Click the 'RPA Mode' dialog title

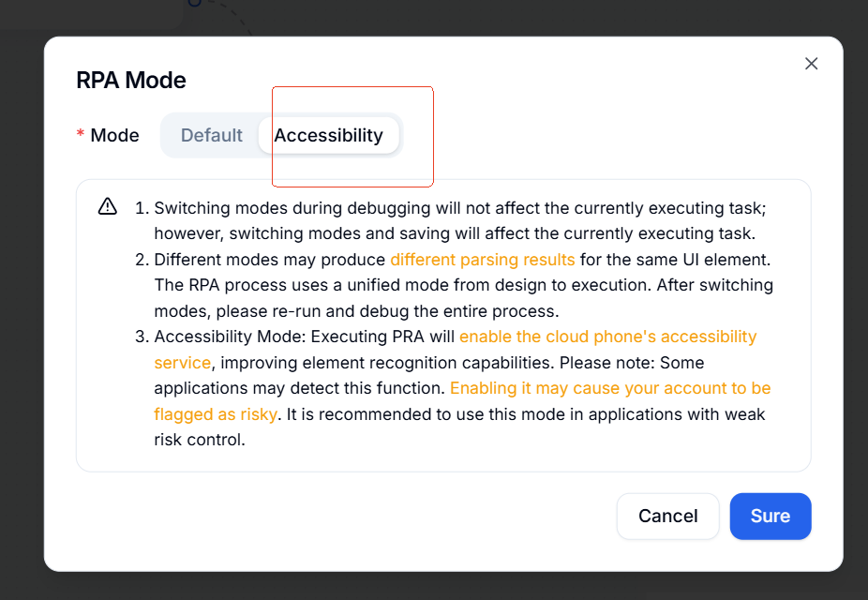point(131,80)
